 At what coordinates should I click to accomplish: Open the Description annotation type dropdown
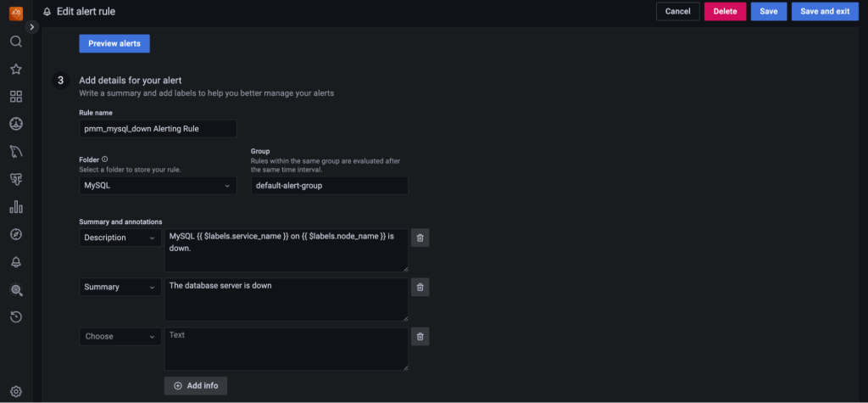[x=120, y=238]
